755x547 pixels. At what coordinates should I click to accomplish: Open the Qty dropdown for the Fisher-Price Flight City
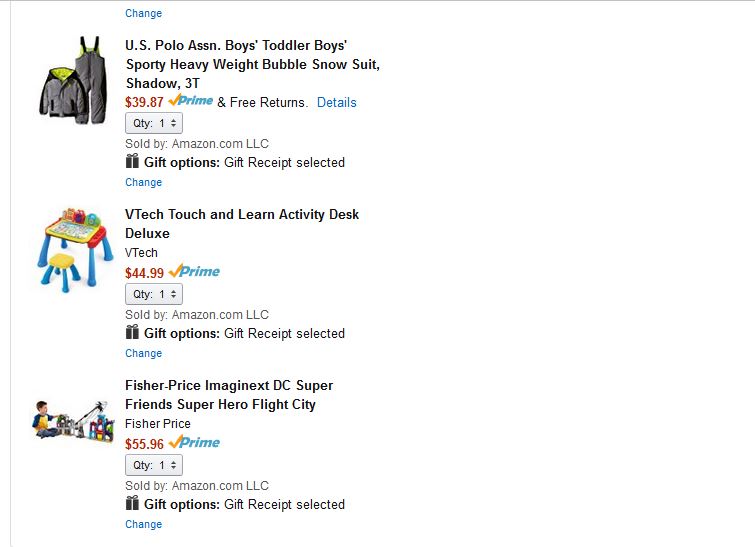(154, 465)
